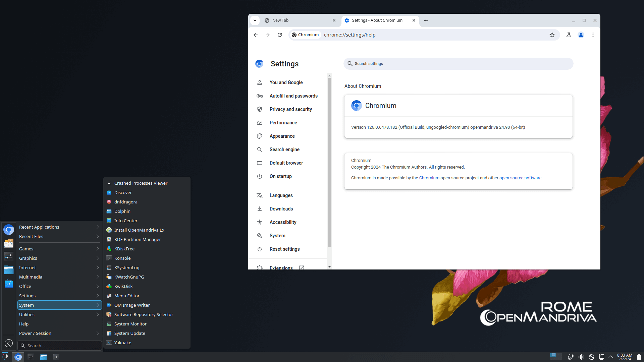644x362 pixels.
Task: Click the volume icon in the system tray
Action: point(582,357)
